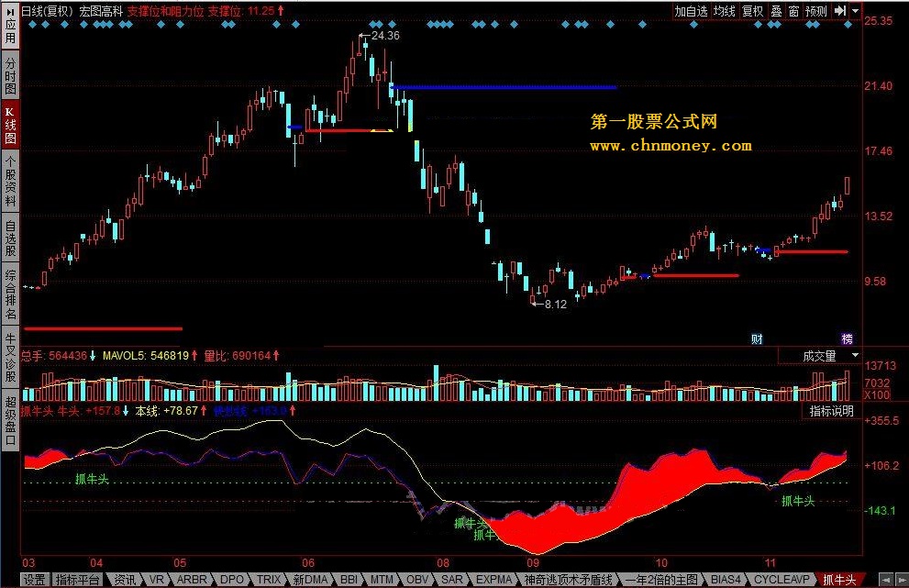909x588 pixels.
Task: Open the 应用 sidebar tab
Action: [x=10, y=26]
